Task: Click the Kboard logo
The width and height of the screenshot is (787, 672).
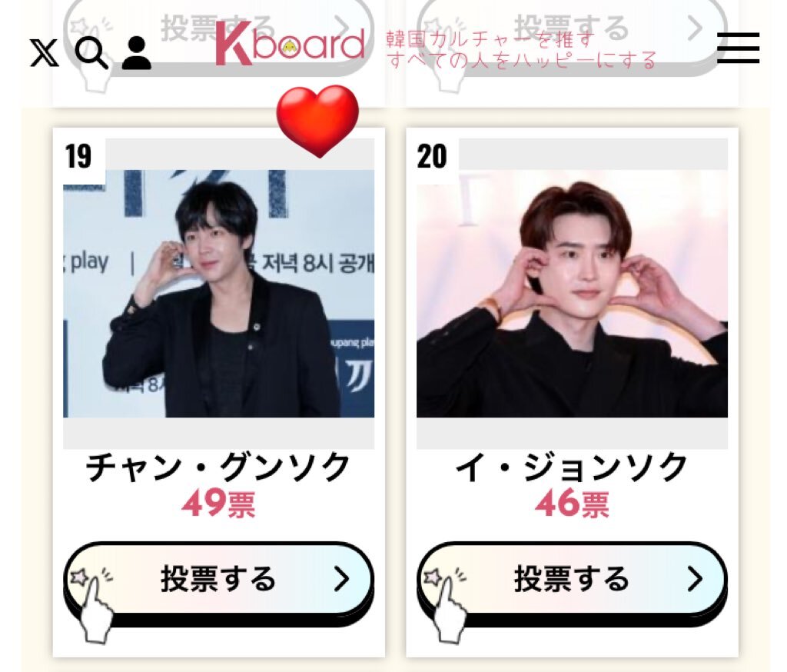Action: tap(290, 44)
